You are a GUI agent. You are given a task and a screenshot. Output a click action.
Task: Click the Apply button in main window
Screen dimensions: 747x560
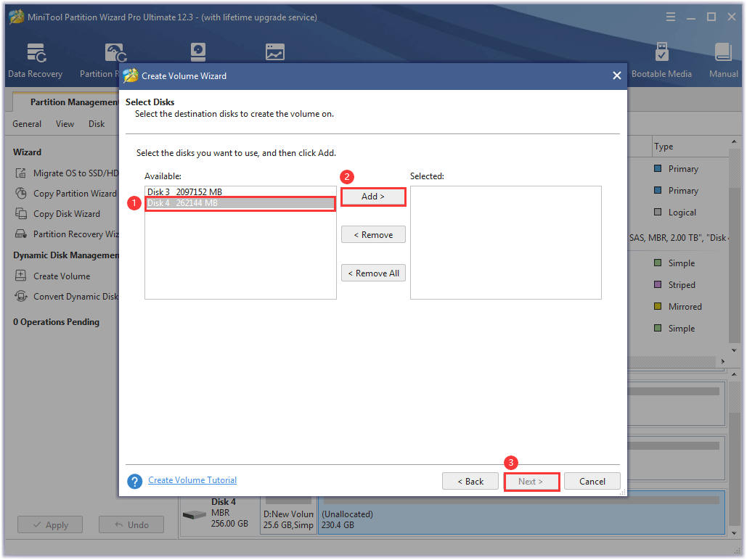click(x=50, y=524)
